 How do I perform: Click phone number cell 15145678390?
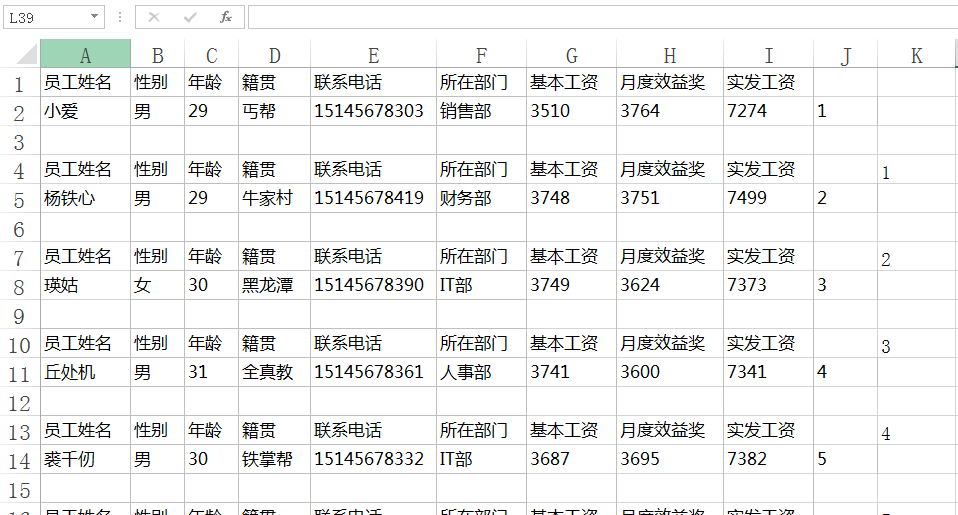coord(373,285)
